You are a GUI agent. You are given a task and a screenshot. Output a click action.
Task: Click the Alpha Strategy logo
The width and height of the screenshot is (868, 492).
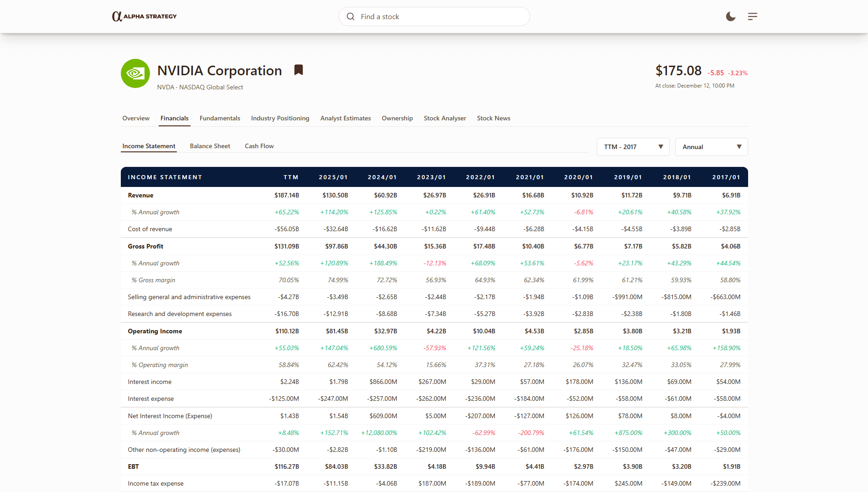click(144, 16)
